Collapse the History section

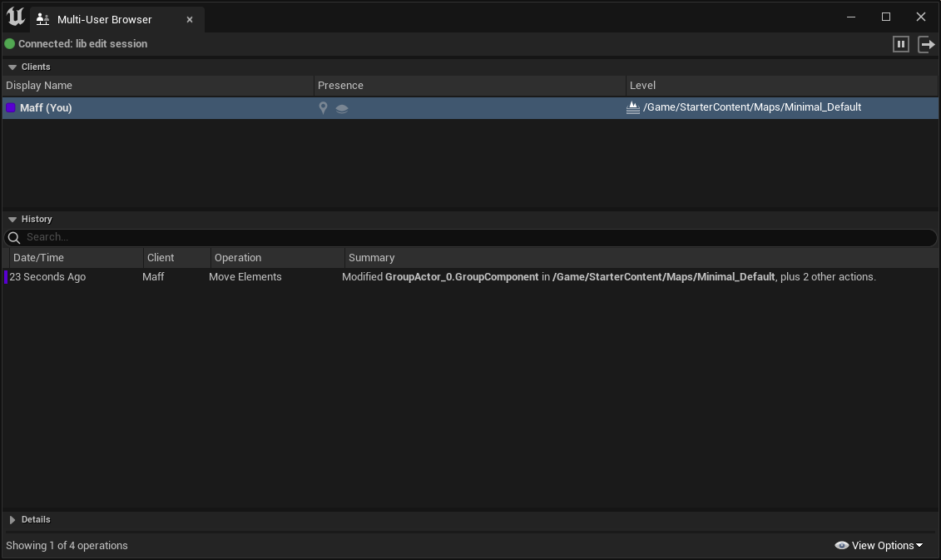12,219
